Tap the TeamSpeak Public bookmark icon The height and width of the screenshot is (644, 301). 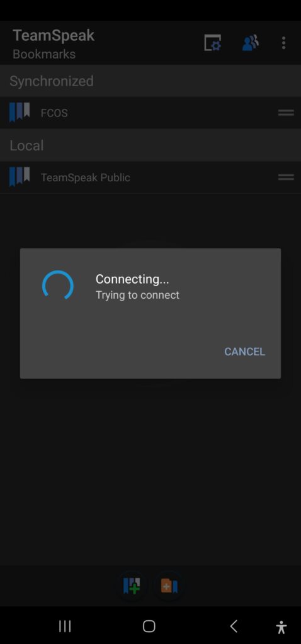20,177
